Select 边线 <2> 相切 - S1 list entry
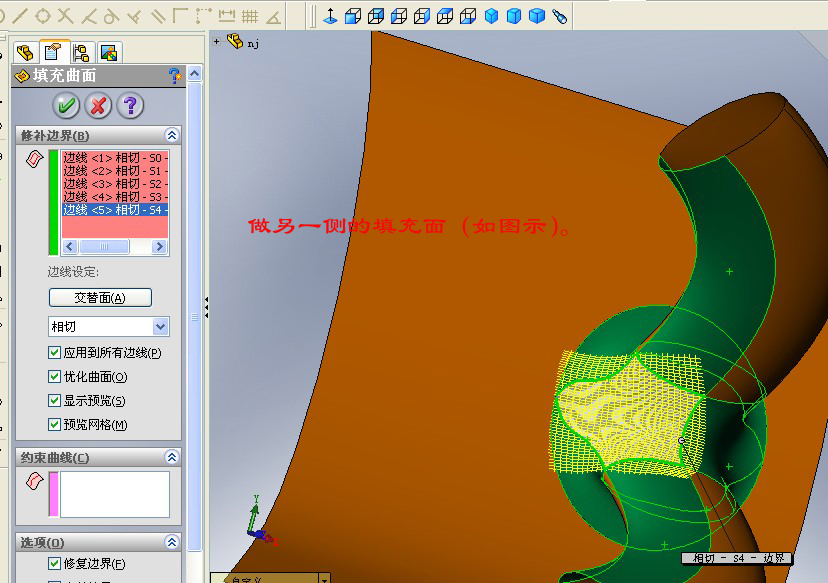The width and height of the screenshot is (828, 583). click(115, 171)
